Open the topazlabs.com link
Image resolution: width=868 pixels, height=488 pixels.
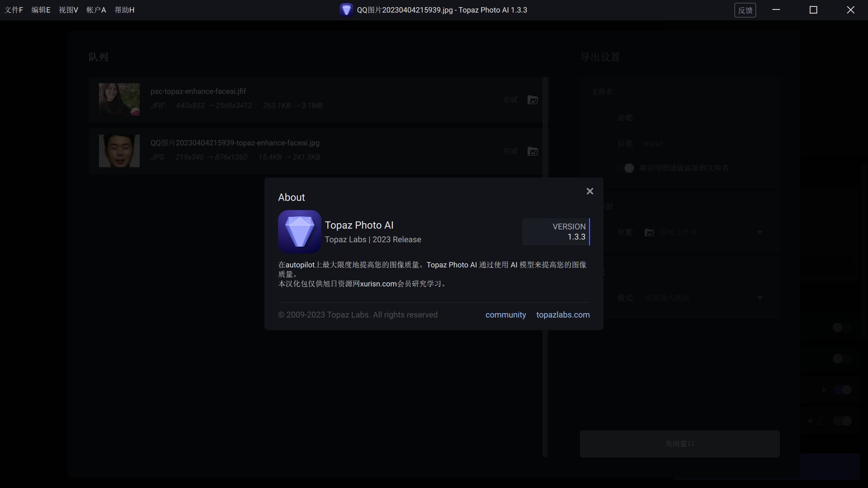(563, 314)
